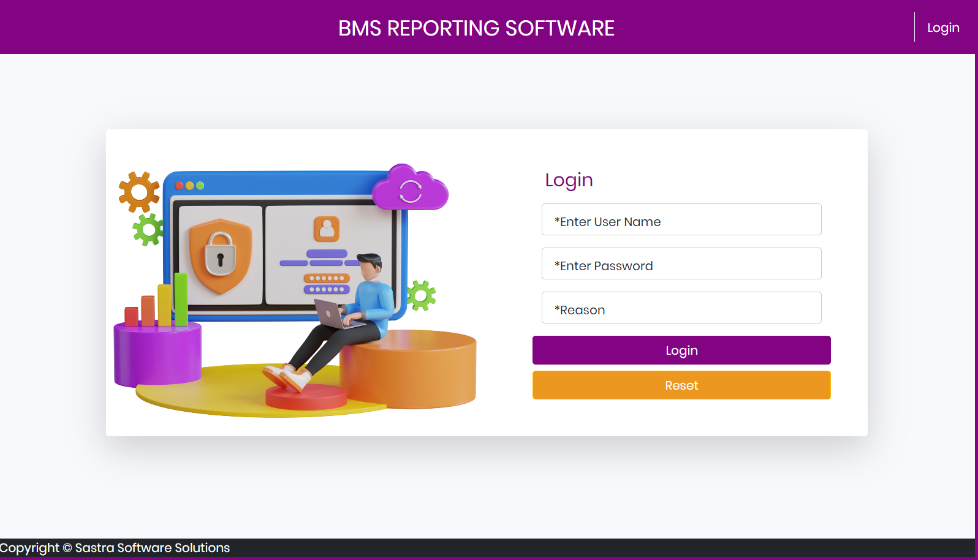Click the orange shield padlock icon
Viewport: 978px width, 560px height.
(x=220, y=255)
